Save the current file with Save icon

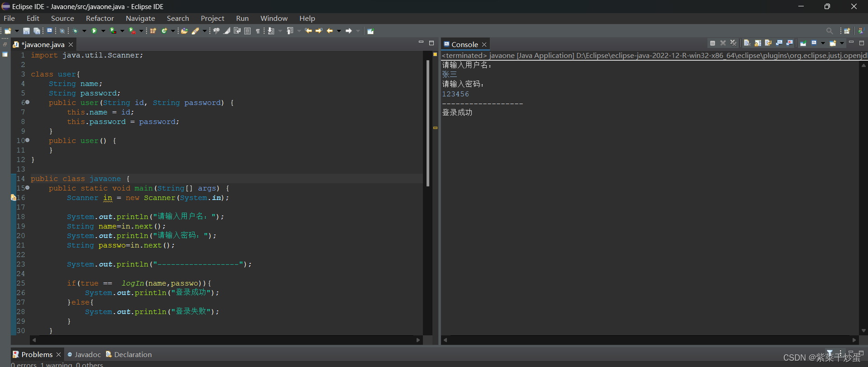click(x=26, y=31)
